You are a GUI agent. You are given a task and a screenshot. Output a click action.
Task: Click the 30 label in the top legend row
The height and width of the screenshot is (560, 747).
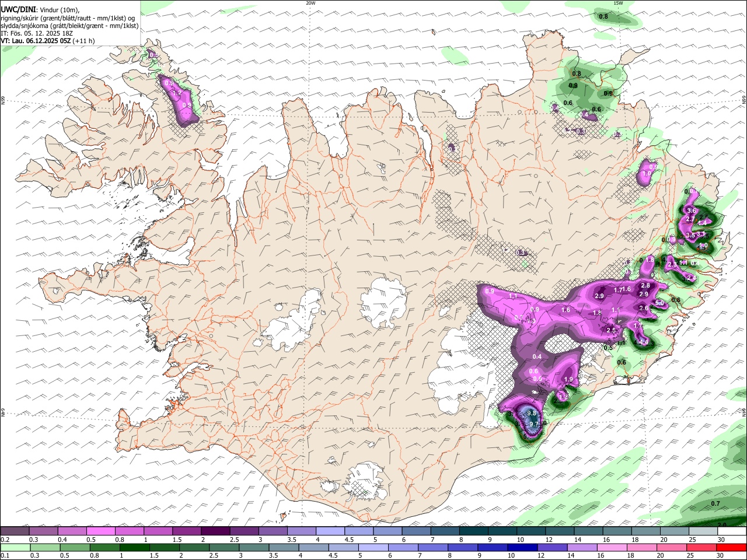[x=721, y=540]
